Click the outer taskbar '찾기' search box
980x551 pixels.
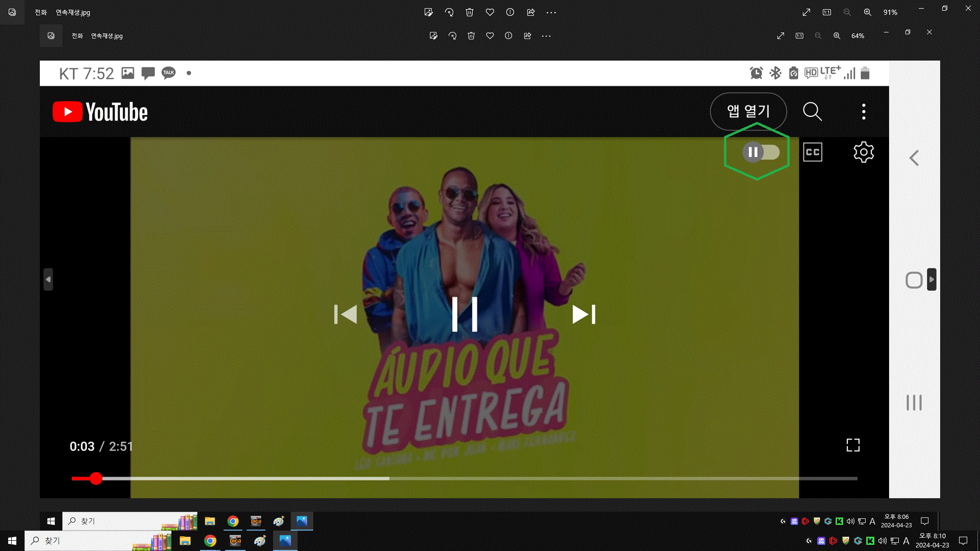tap(99, 541)
